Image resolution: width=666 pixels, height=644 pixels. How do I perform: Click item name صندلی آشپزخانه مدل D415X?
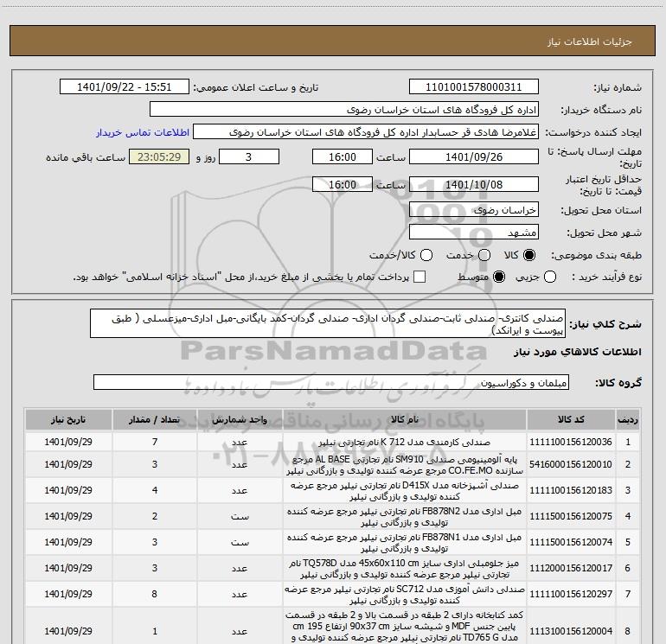coord(405,491)
